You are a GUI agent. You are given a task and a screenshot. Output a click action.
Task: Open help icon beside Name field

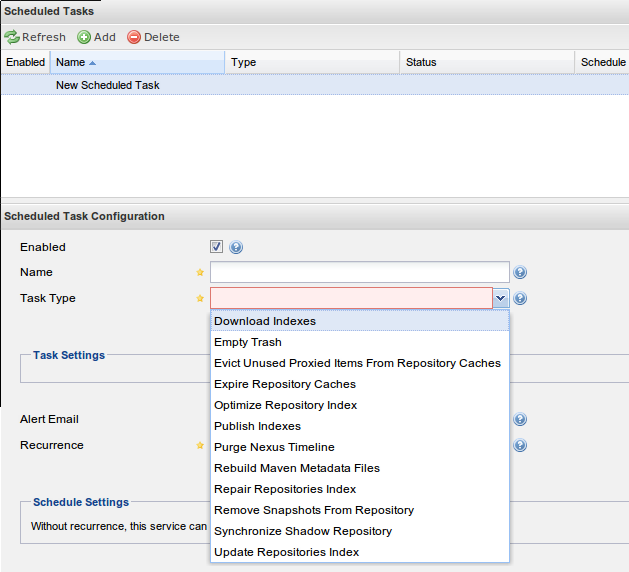point(520,272)
